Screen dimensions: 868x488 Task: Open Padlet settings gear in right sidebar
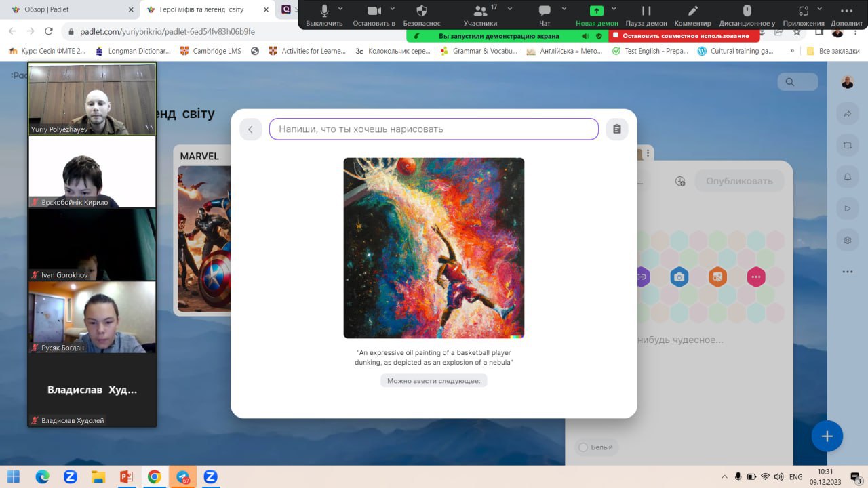pyautogui.click(x=847, y=240)
